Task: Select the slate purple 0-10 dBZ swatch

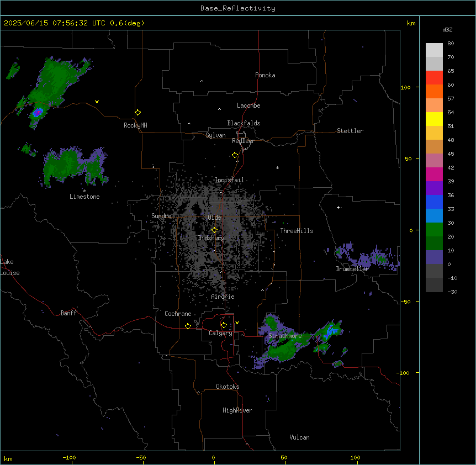Action: coord(434,257)
